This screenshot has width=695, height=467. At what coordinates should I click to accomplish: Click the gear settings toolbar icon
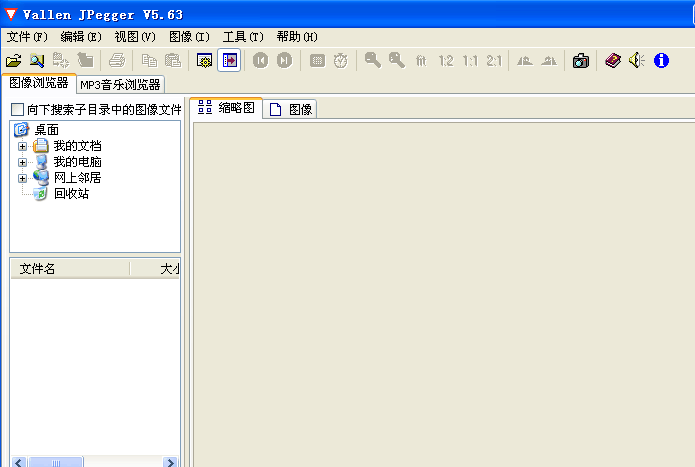click(x=205, y=61)
